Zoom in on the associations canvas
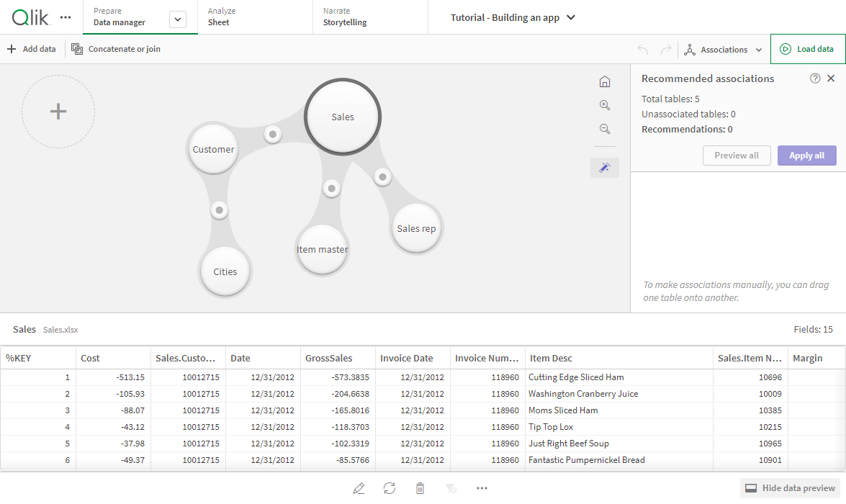 tap(605, 105)
